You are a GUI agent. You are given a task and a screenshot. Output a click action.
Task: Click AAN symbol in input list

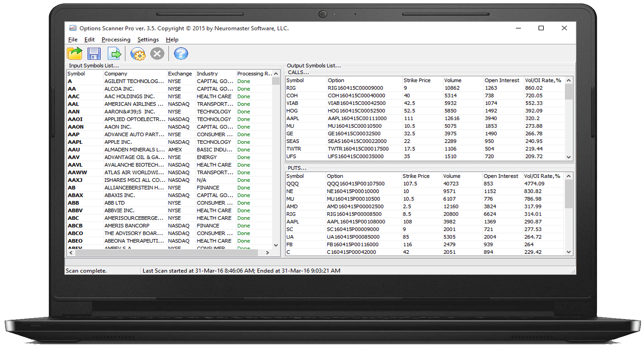(x=74, y=112)
